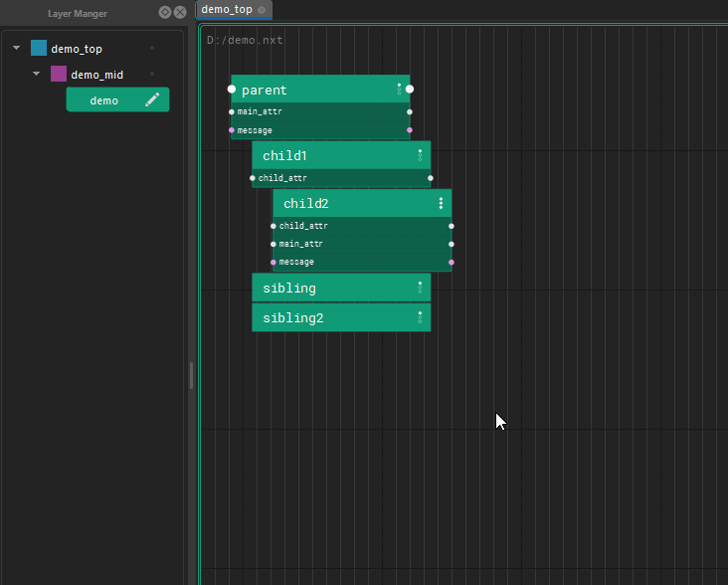Open the blue demo_top color swatch
The width and height of the screenshot is (728, 585).
click(39, 48)
